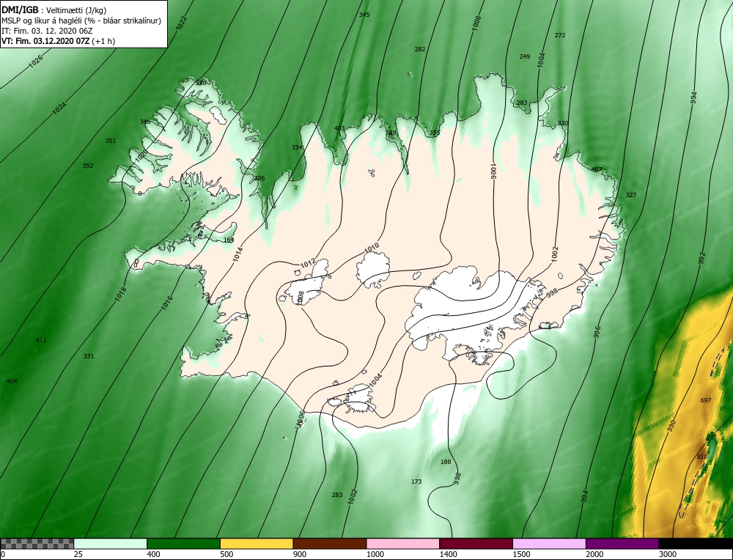Click the lavender 1500–2000 legend swatch

(x=549, y=544)
